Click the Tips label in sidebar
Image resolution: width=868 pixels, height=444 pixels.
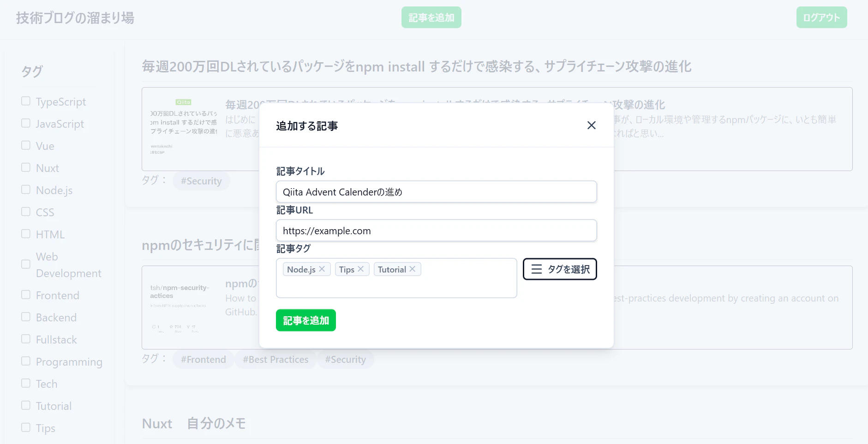click(x=46, y=428)
